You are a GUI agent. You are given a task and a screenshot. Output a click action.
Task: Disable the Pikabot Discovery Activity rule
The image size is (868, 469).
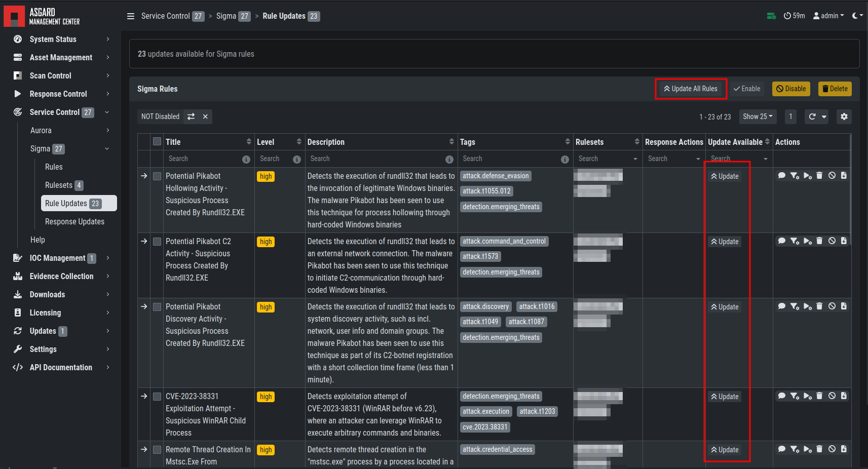point(832,306)
